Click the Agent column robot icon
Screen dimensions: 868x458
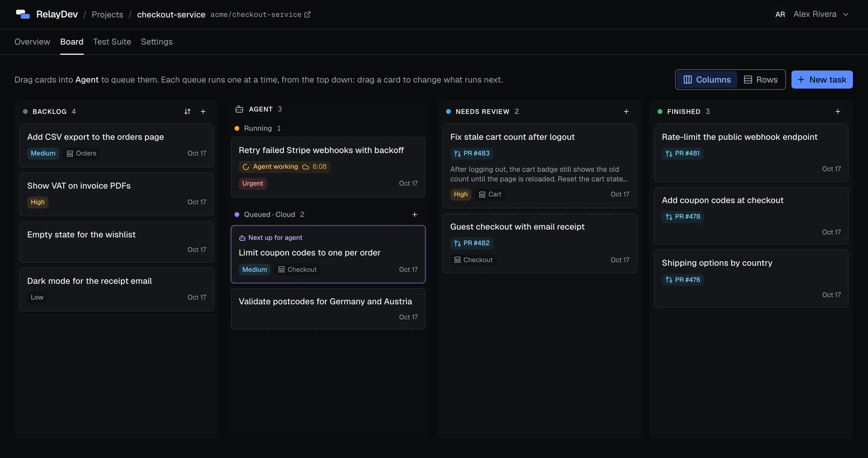239,109
